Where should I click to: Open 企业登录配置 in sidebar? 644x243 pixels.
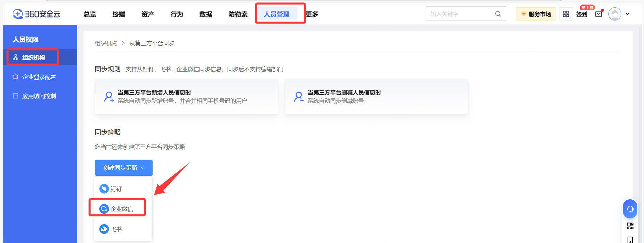coord(39,77)
